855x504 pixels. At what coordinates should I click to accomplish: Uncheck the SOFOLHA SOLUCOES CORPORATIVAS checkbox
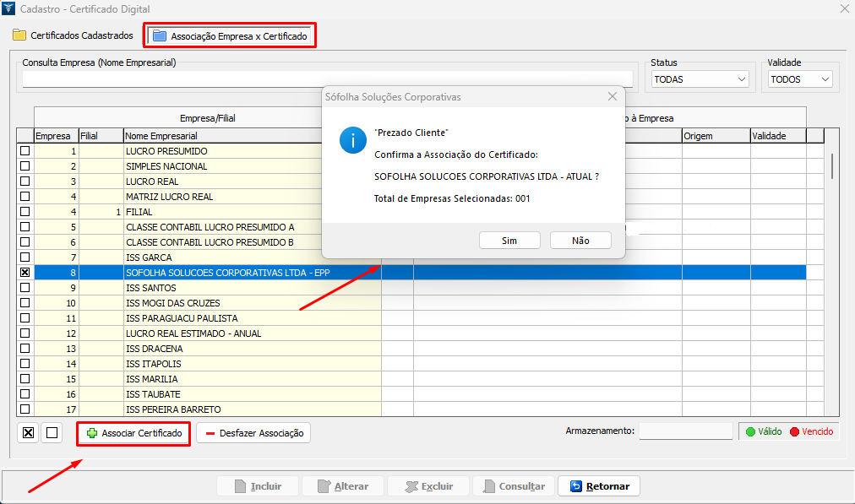pos(25,273)
